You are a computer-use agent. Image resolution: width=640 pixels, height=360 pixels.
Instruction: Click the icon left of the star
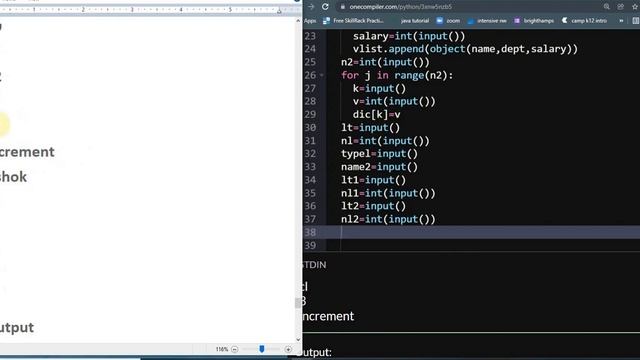[620, 7]
